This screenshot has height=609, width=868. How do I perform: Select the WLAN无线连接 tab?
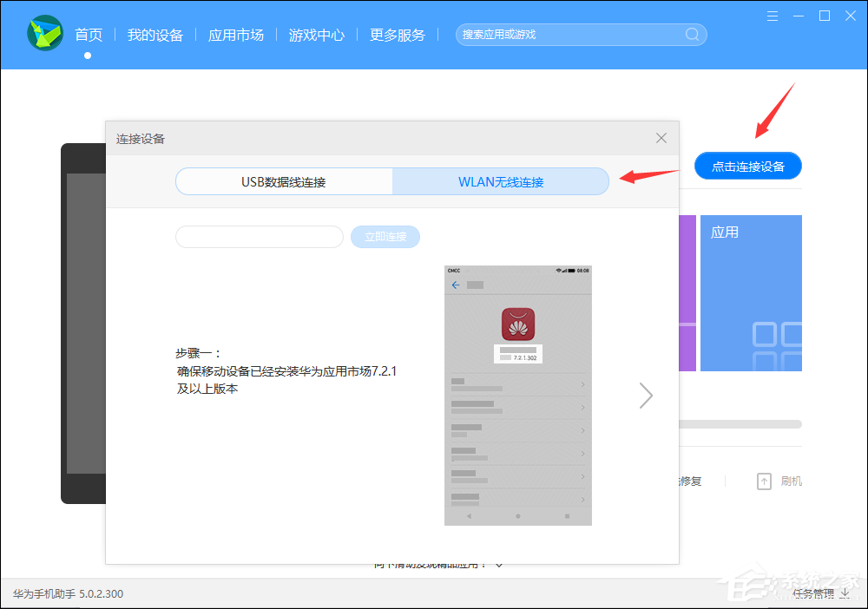(x=501, y=180)
